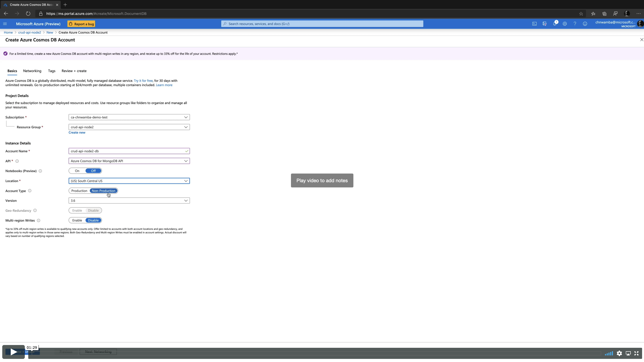Click the Play video to add notes overlay
The image size is (644, 362).
[x=322, y=180]
